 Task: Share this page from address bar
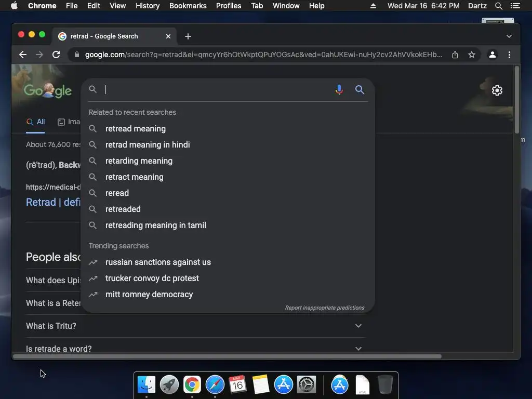coord(455,55)
